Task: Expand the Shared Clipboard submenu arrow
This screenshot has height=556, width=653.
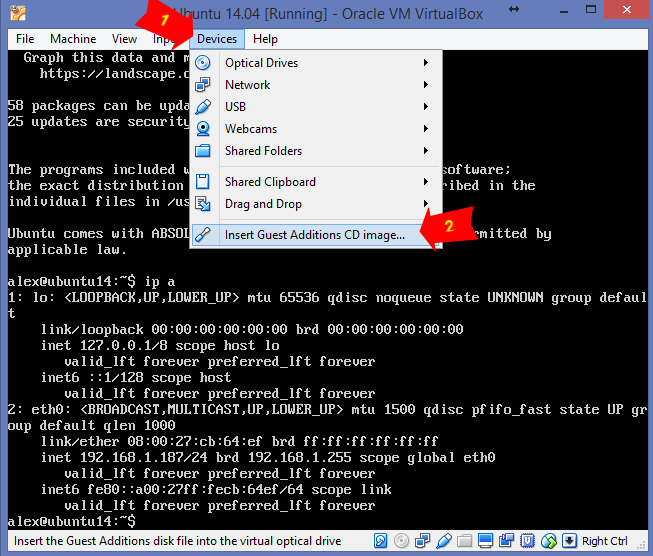Action: [x=426, y=182]
